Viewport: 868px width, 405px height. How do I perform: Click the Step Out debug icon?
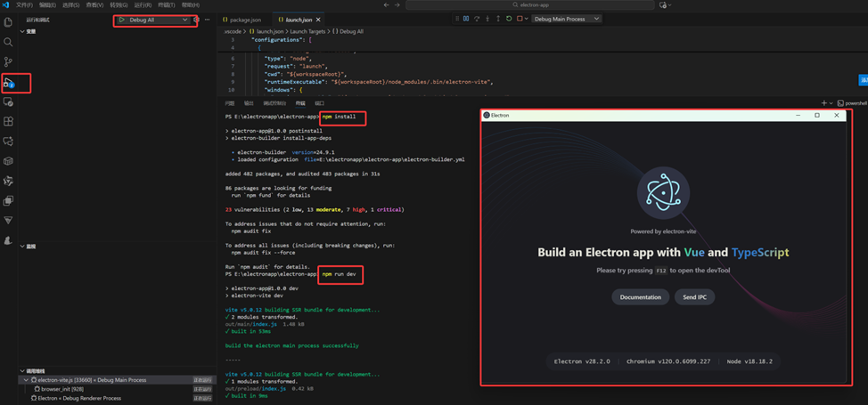coord(497,19)
